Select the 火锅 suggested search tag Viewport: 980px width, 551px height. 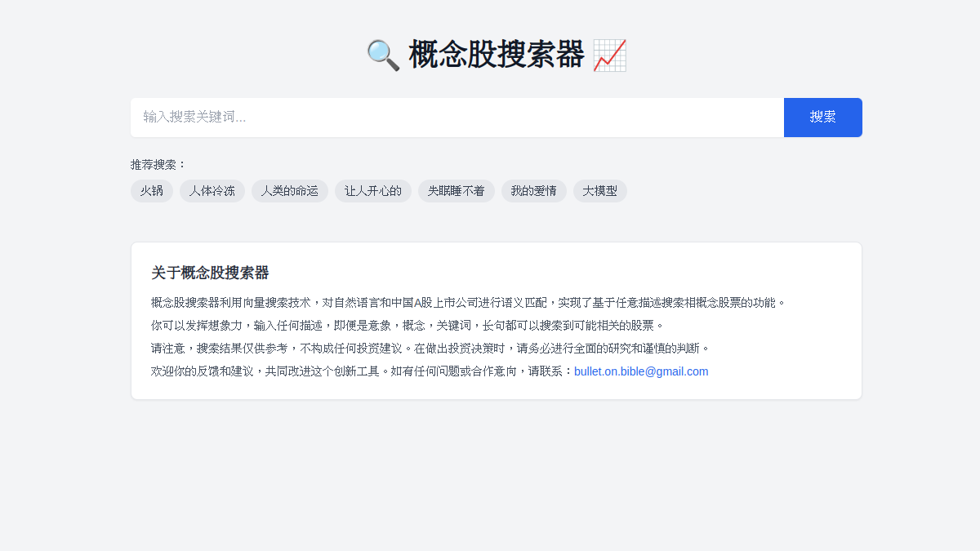tap(152, 191)
